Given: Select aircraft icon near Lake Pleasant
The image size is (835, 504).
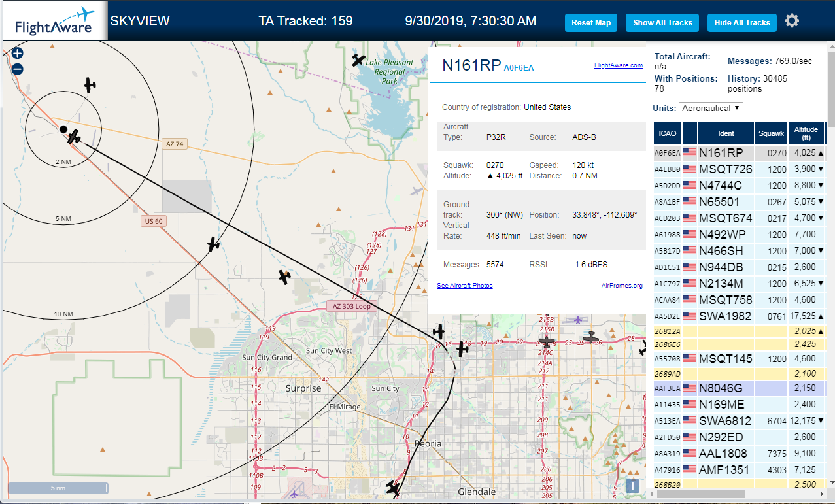Looking at the screenshot, I should tap(358, 60).
